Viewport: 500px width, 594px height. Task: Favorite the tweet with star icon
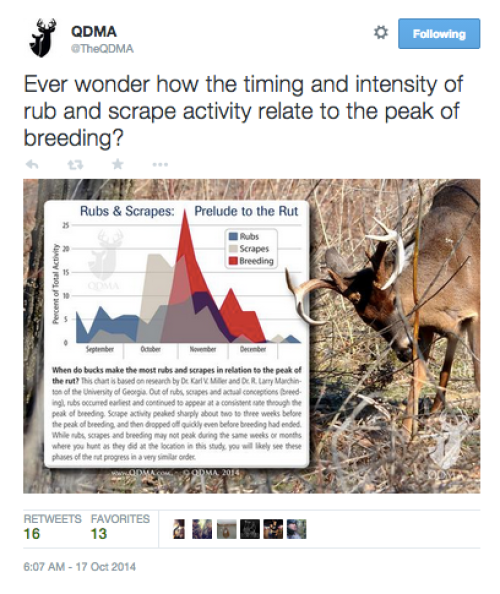118,164
